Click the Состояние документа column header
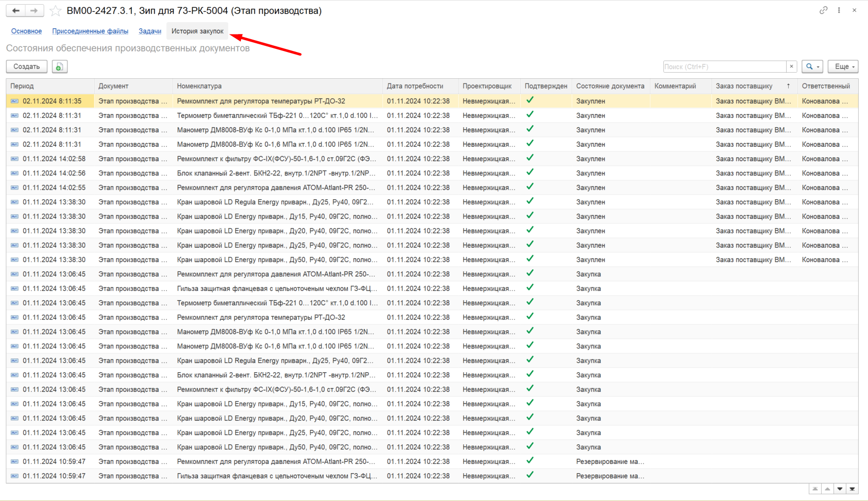Viewport: 868px width, 501px height. click(611, 86)
